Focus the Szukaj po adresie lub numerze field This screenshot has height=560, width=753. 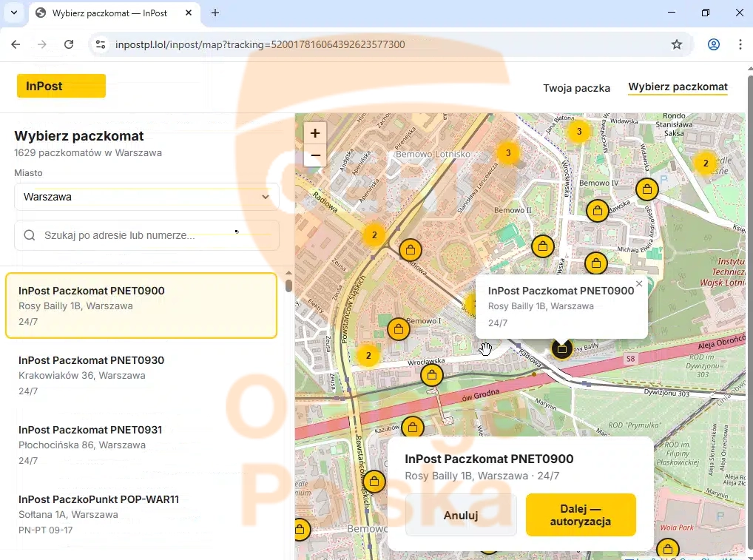coord(146,235)
